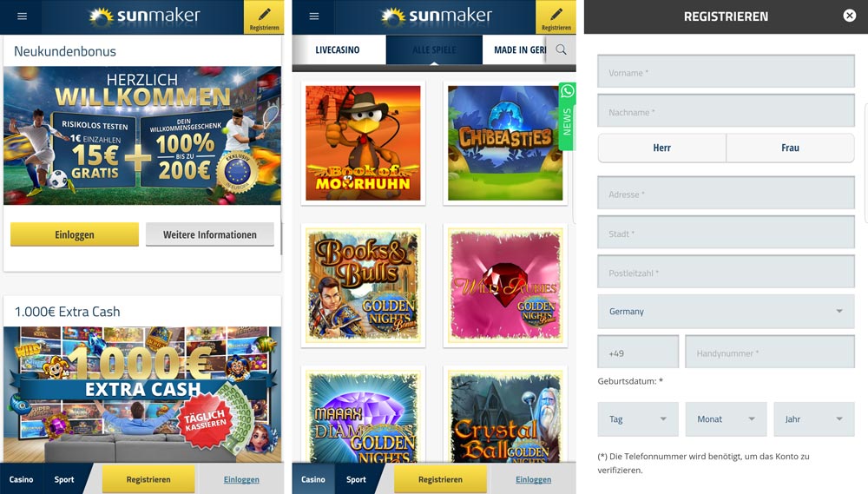Switch to the Livecasino tab
The width and height of the screenshot is (868, 494).
(x=338, y=50)
